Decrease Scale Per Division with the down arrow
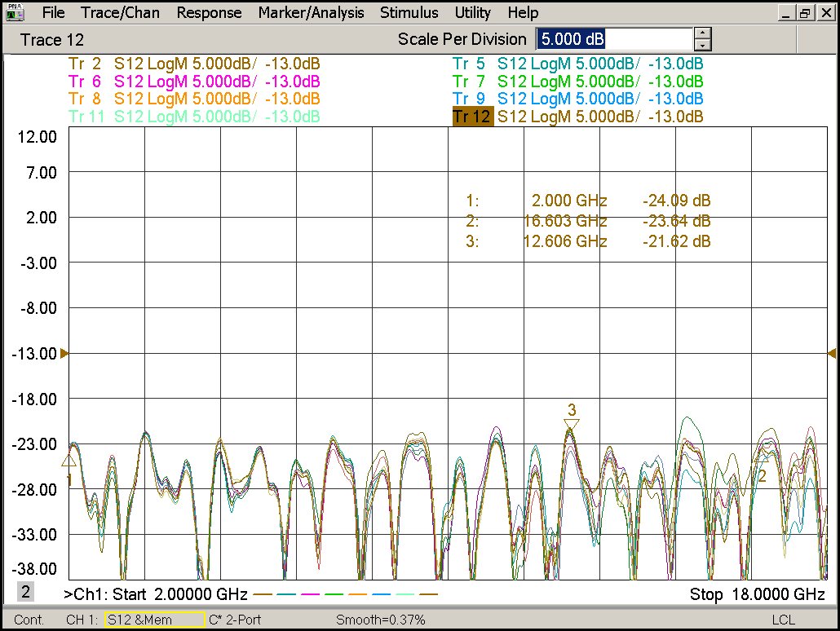The image size is (840, 631). coord(702,46)
